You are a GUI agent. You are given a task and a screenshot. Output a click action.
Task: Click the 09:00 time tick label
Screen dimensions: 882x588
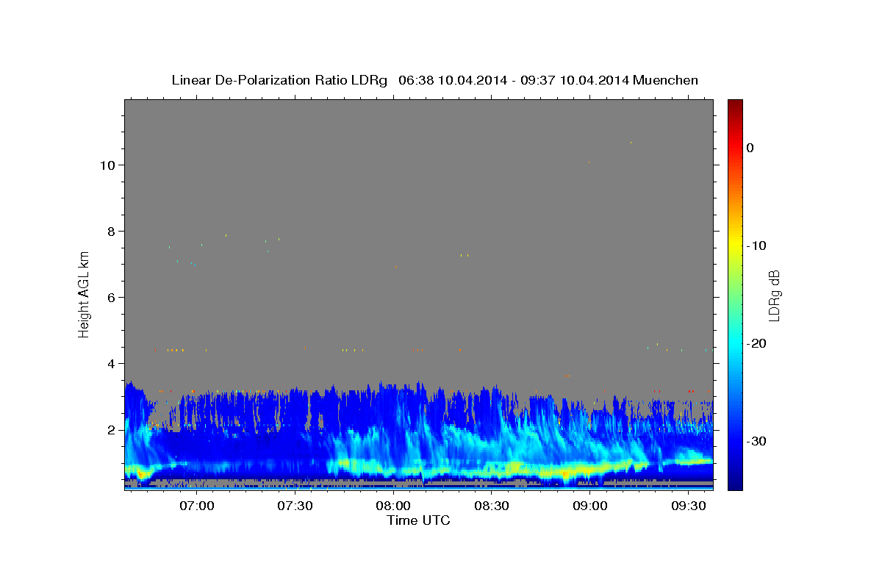click(589, 506)
